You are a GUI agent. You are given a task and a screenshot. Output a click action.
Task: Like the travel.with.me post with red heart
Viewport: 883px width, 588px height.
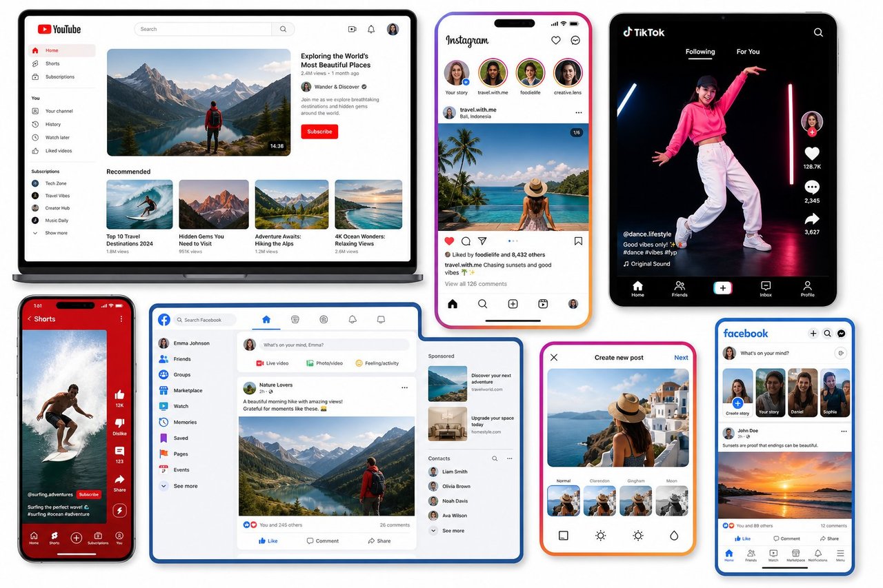pyautogui.click(x=449, y=241)
